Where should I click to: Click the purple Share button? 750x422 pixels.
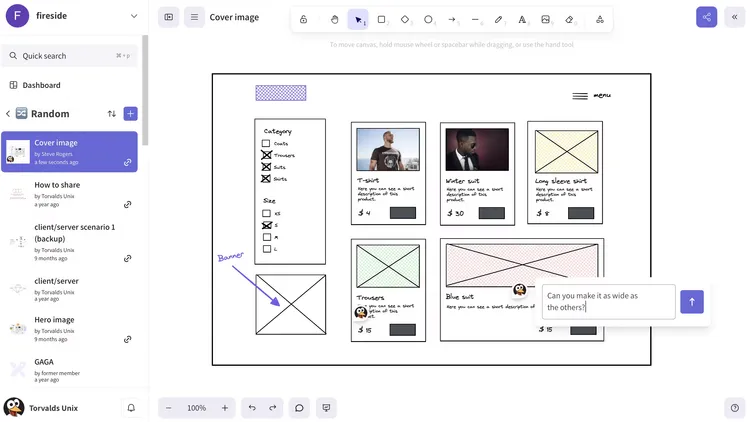pos(706,17)
